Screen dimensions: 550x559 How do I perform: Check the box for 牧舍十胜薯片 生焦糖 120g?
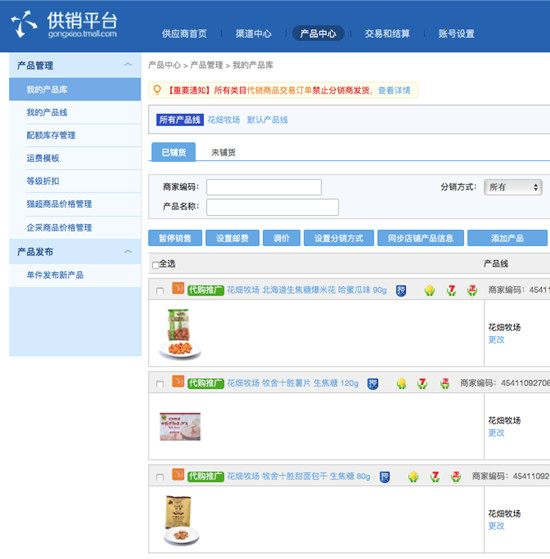pos(160,384)
